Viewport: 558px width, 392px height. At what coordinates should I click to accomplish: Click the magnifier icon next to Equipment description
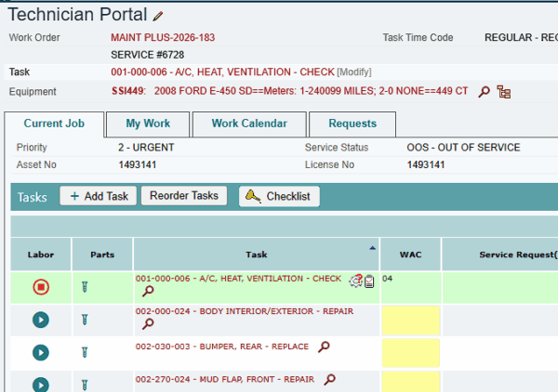(484, 92)
